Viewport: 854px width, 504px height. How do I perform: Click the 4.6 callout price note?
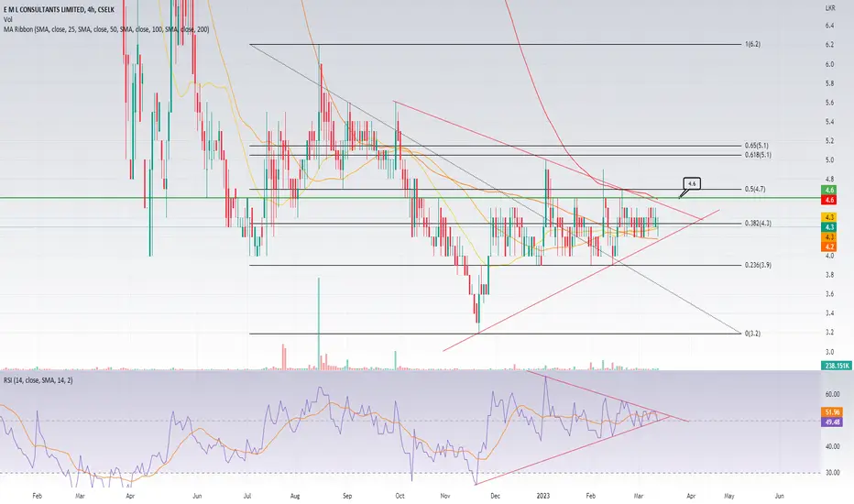click(x=692, y=183)
